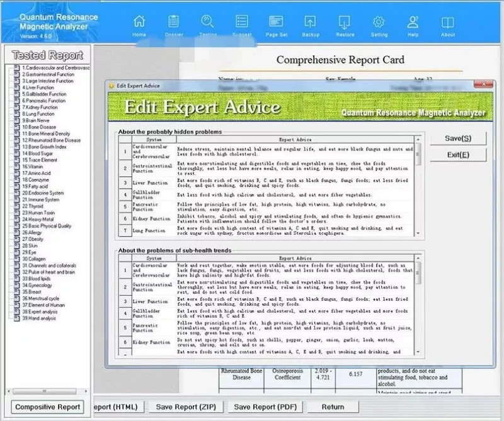Select 6.Pancreatic Function report
504x421 pixels.
tap(43, 101)
